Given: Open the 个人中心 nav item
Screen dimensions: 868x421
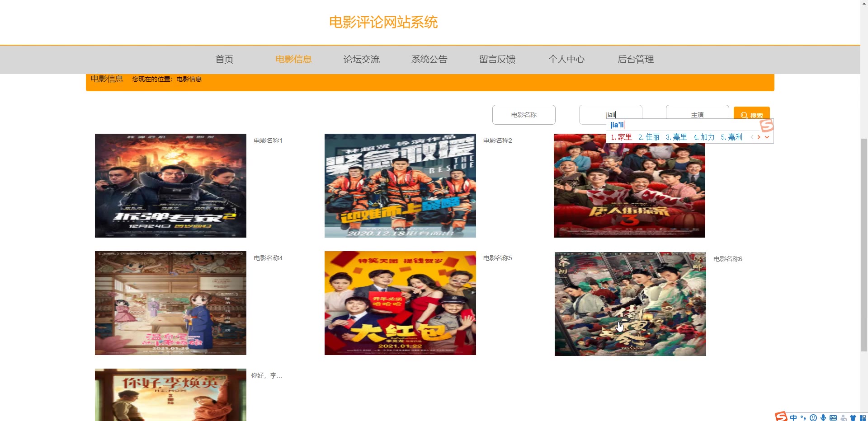Looking at the screenshot, I should coord(566,59).
